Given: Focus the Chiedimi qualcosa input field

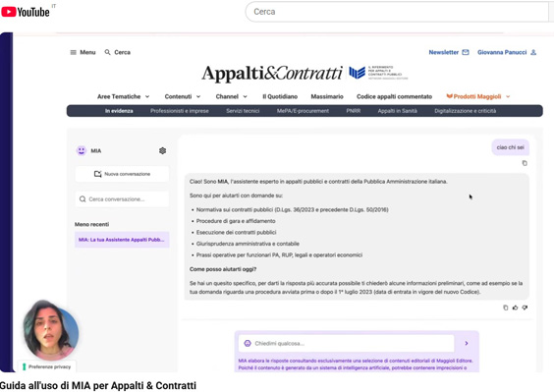Looking at the screenshot, I should point(346,343).
